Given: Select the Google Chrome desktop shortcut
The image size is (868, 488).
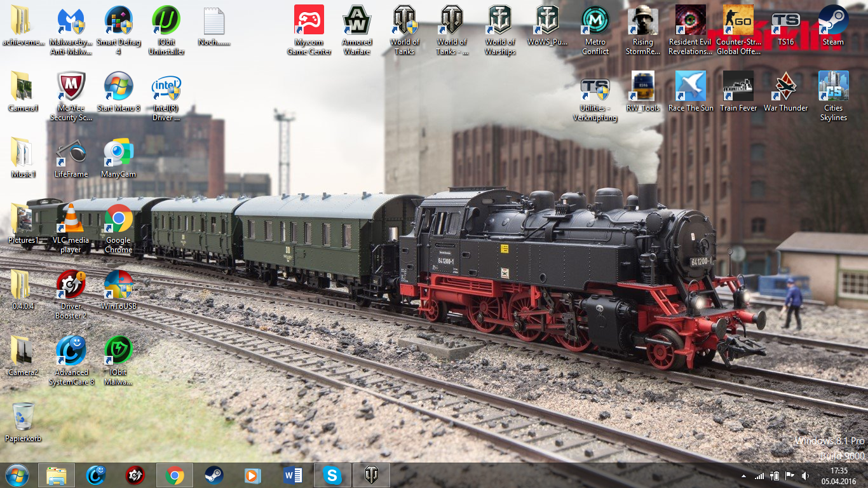Looking at the screenshot, I should click(118, 220).
